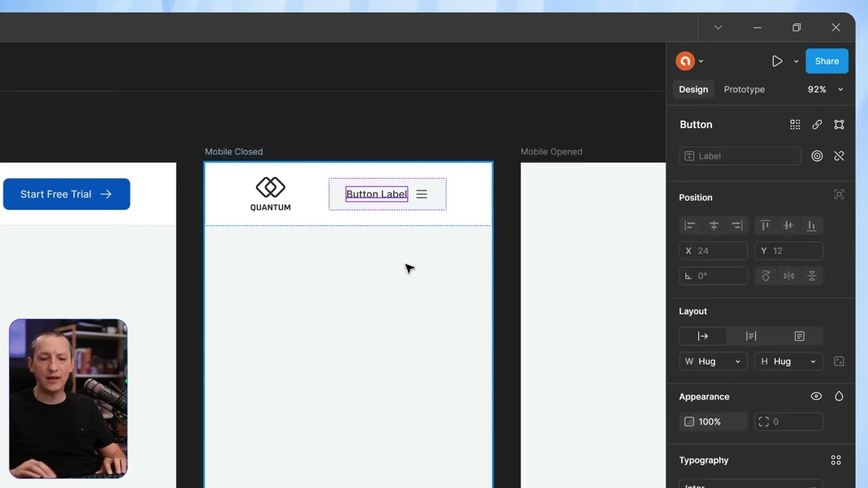The height and width of the screenshot is (488, 868).
Task: Click the target go-to-main-component icon
Action: 817,156
